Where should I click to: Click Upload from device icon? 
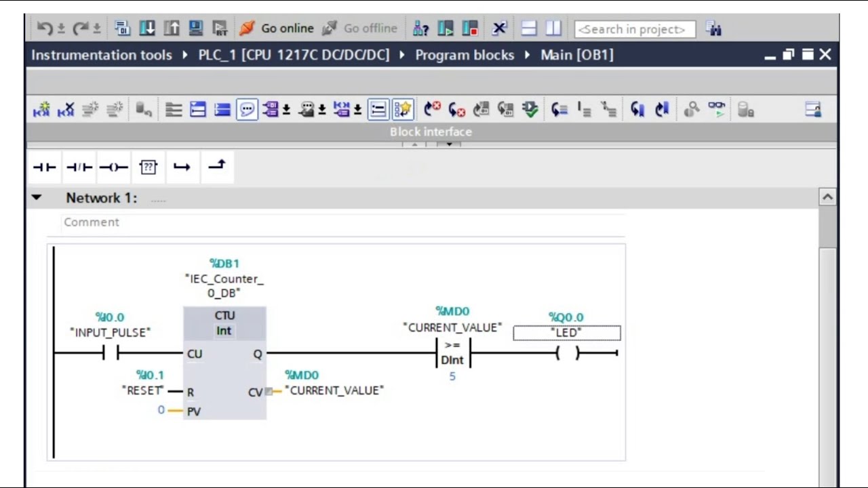tap(172, 28)
